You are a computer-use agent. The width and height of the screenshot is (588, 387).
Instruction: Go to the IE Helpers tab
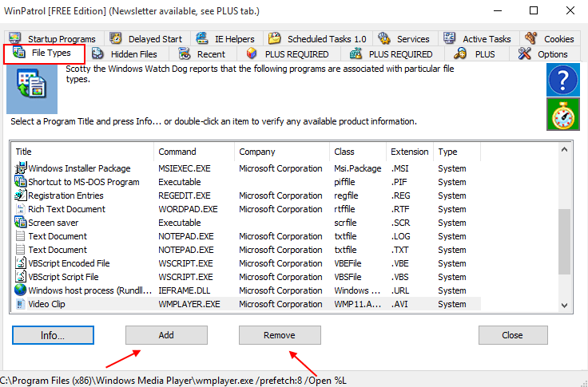[x=226, y=38]
